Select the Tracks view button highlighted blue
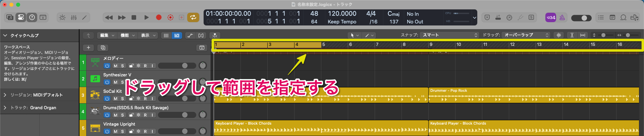The image size is (644, 136). (x=176, y=35)
